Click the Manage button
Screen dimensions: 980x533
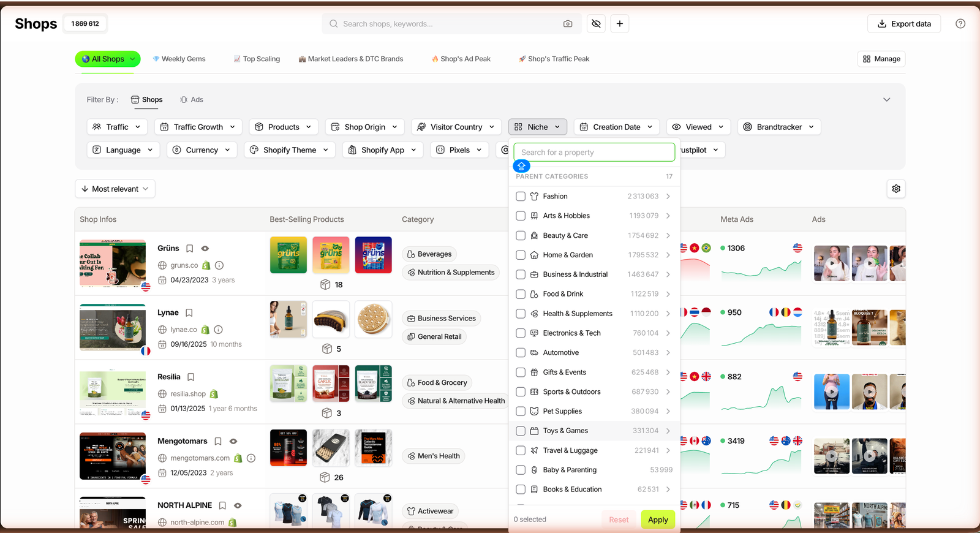point(881,59)
